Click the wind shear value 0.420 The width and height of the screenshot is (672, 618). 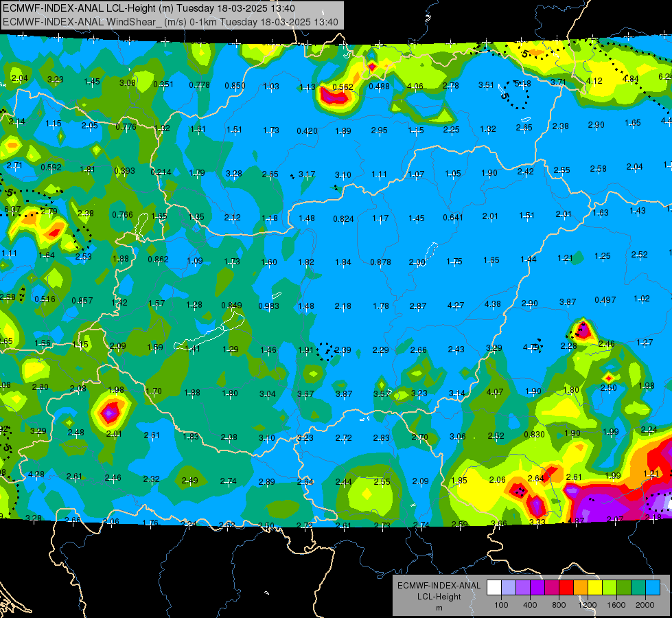pos(307,130)
